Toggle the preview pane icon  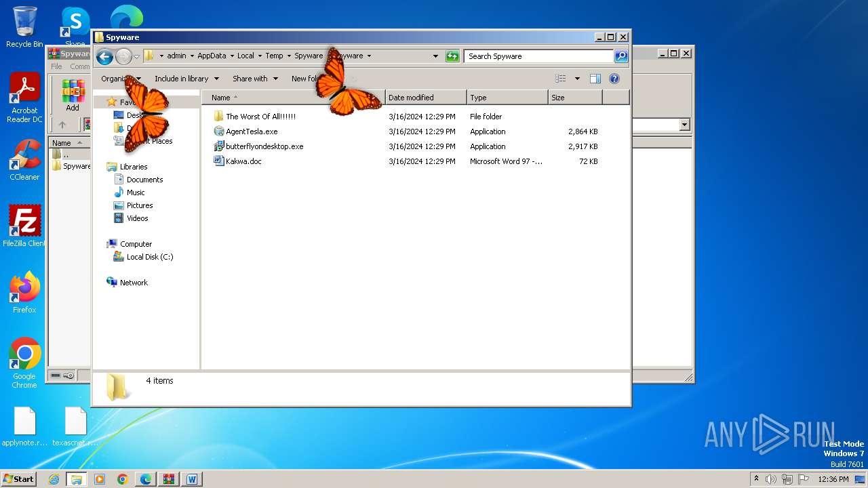595,79
